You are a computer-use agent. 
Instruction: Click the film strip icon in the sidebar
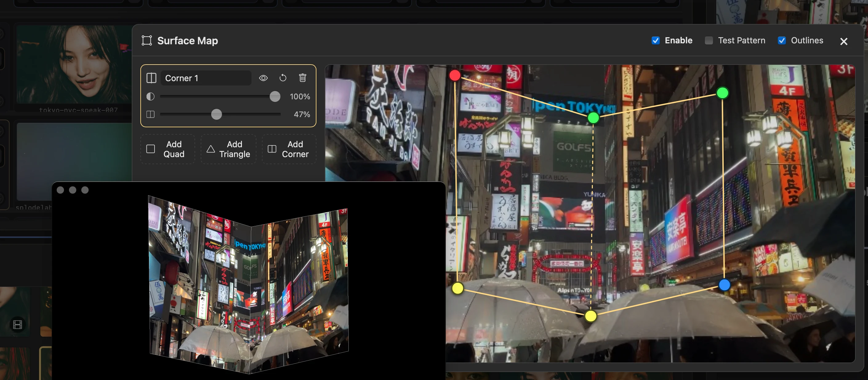[x=18, y=324]
